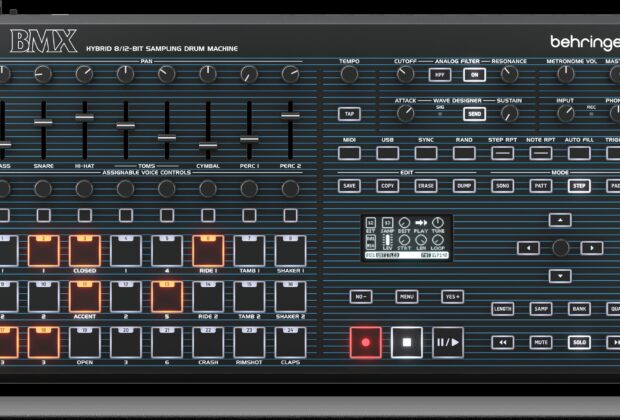Tap pad 2 for Snare 1
The height and width of the screenshot is (420, 620).
click(43, 251)
